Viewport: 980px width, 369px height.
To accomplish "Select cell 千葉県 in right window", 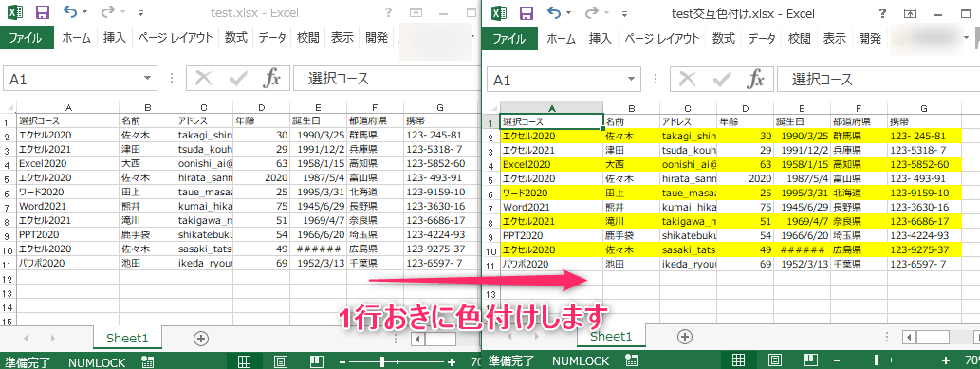I will point(859,264).
